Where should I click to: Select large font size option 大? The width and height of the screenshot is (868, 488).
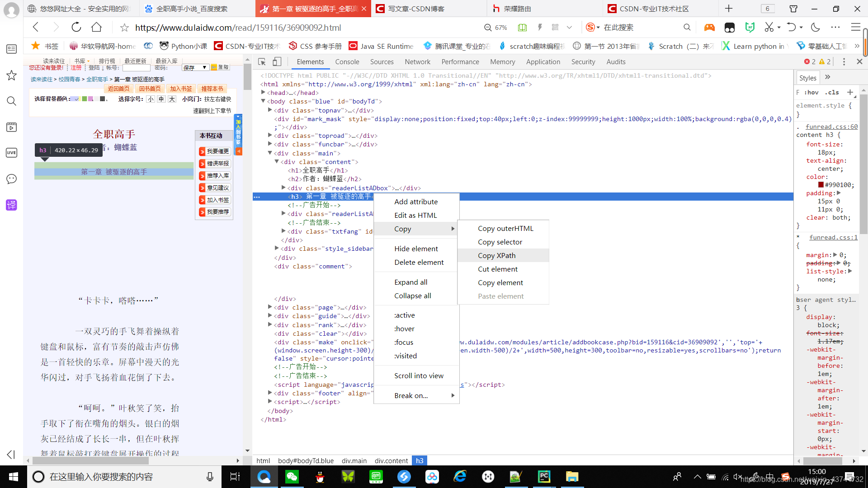(x=172, y=99)
